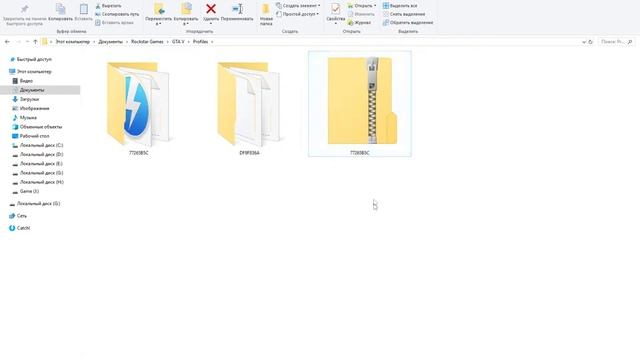Click the Вырезать (cut) scissors command
Image resolution: width=640 pixels, height=360 pixels.
pyautogui.click(x=108, y=6)
